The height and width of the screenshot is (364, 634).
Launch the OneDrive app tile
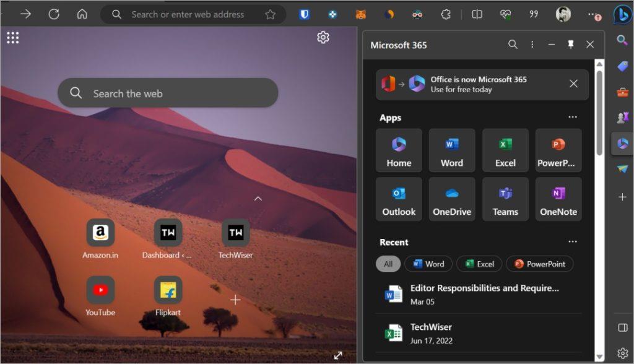pyautogui.click(x=452, y=199)
